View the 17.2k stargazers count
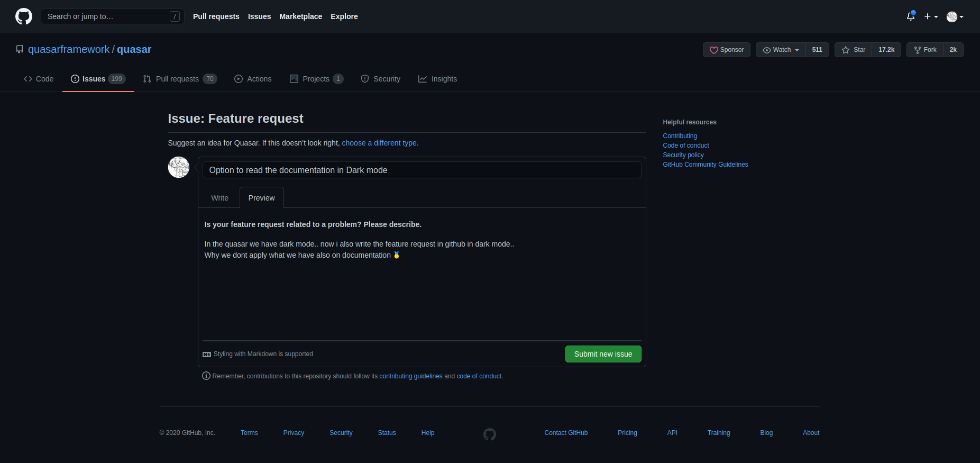The width and height of the screenshot is (980, 463). click(886, 50)
